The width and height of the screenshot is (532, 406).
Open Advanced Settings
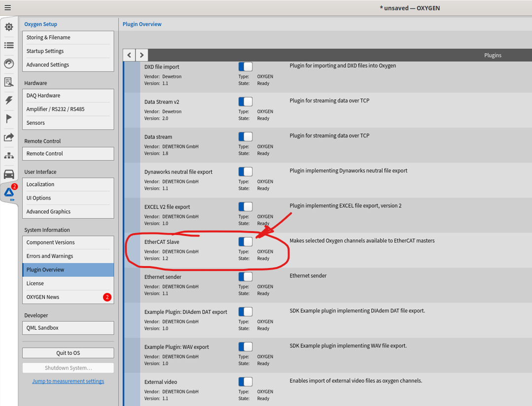(x=68, y=65)
